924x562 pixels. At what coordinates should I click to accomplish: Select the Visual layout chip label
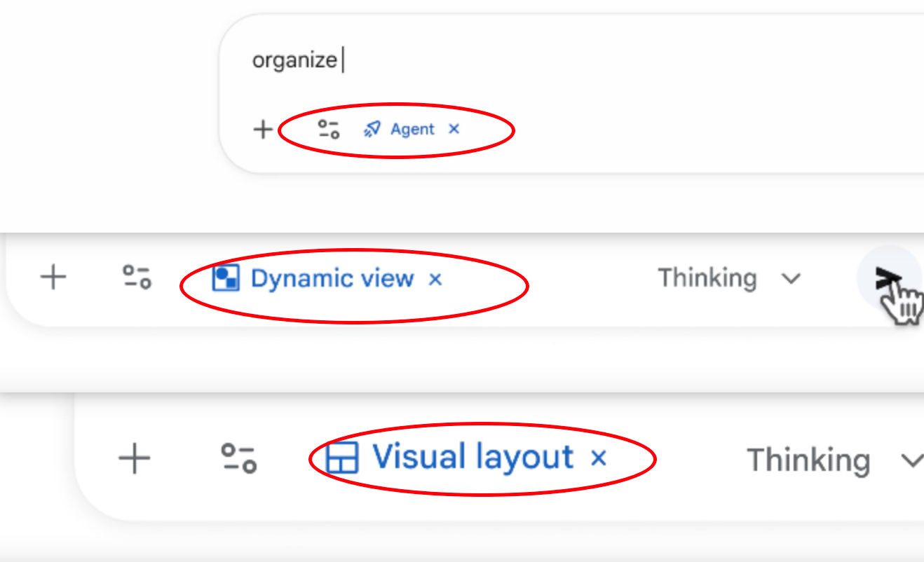[473, 457]
